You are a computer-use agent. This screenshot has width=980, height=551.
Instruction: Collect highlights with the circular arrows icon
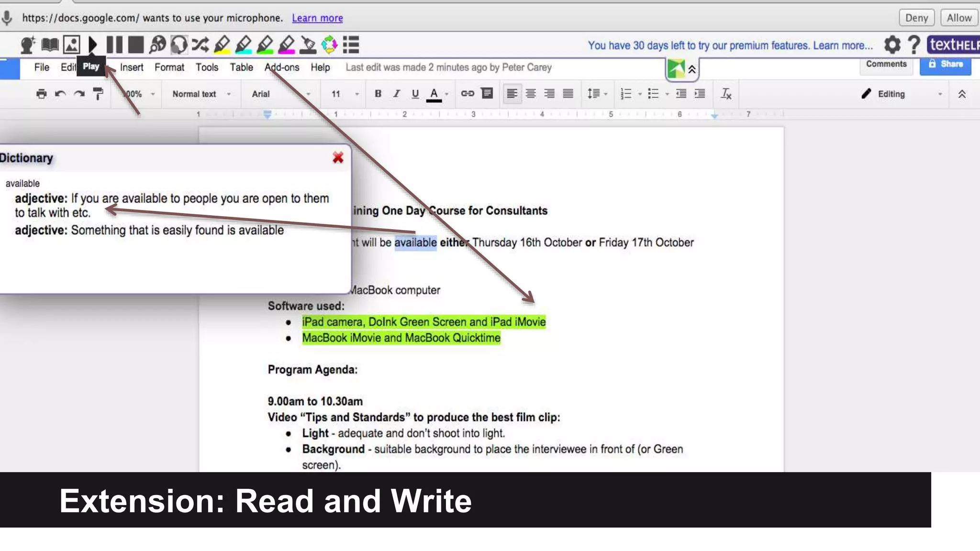coord(329,45)
